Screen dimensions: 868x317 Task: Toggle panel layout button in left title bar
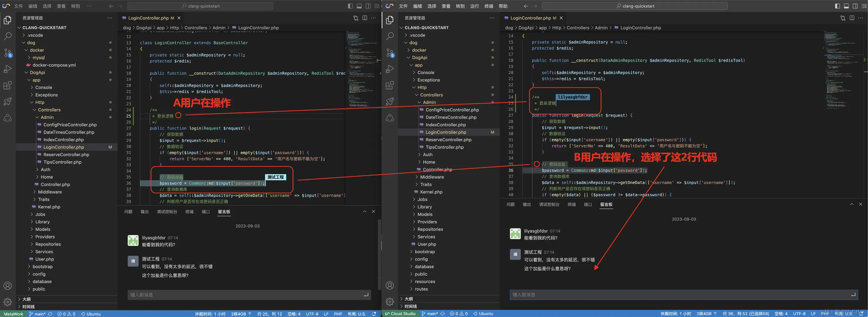pyautogui.click(x=359, y=6)
